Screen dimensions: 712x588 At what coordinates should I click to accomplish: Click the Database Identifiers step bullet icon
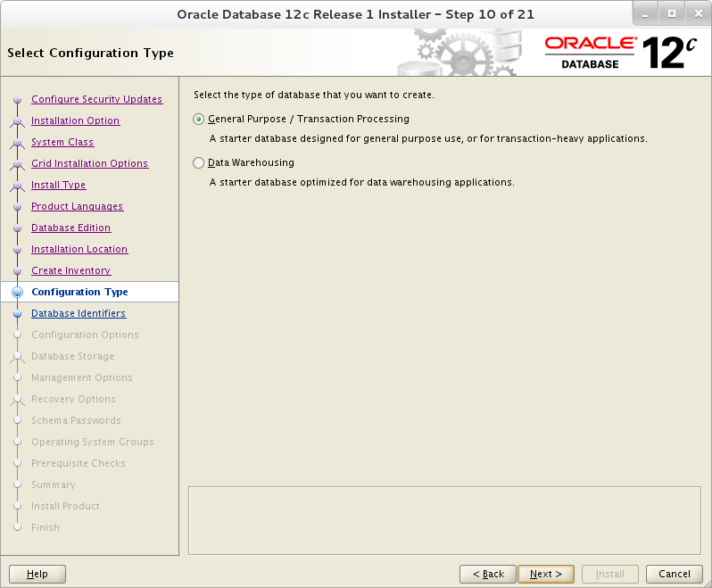coord(17,314)
